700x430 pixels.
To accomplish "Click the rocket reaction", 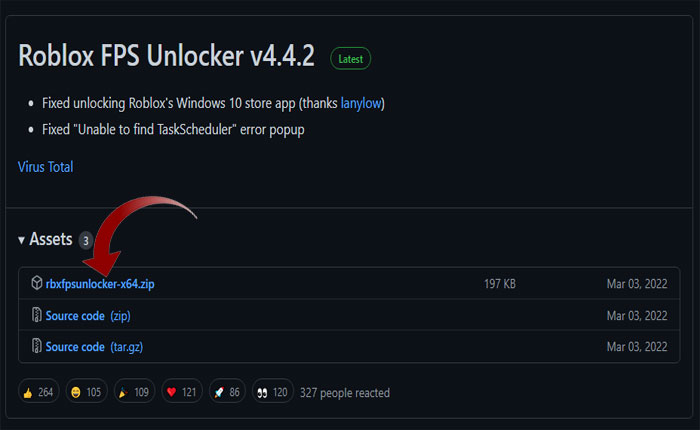I will click(228, 393).
